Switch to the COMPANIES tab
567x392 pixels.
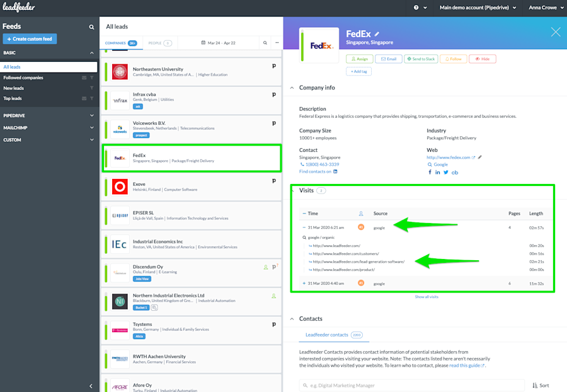[x=121, y=43]
